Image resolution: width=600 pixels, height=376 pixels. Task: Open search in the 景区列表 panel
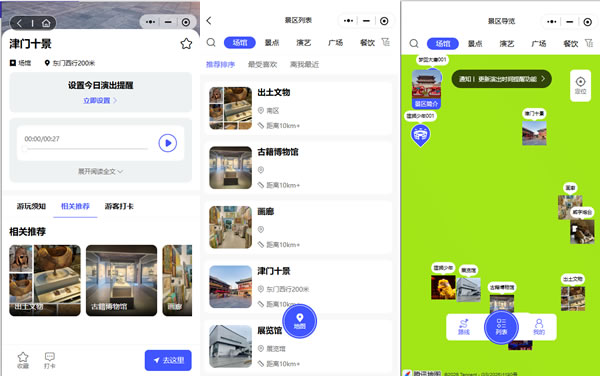click(211, 42)
